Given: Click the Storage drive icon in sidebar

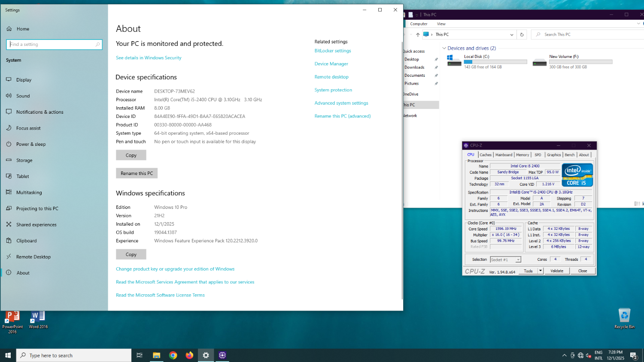Looking at the screenshot, I should pyautogui.click(x=9, y=160).
